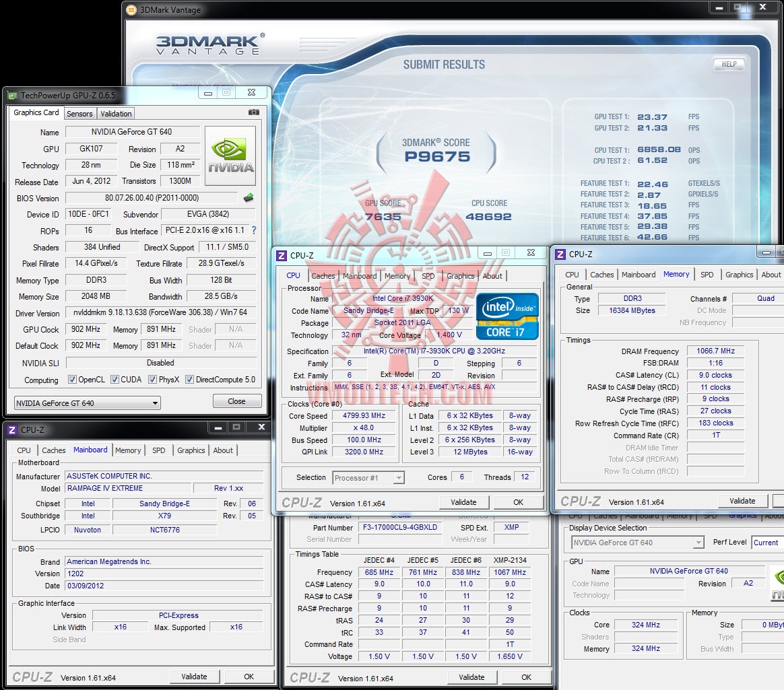Image resolution: width=784 pixels, height=690 pixels.
Task: Open SPD tab in CPU-Z CPU window
Action: (x=428, y=276)
